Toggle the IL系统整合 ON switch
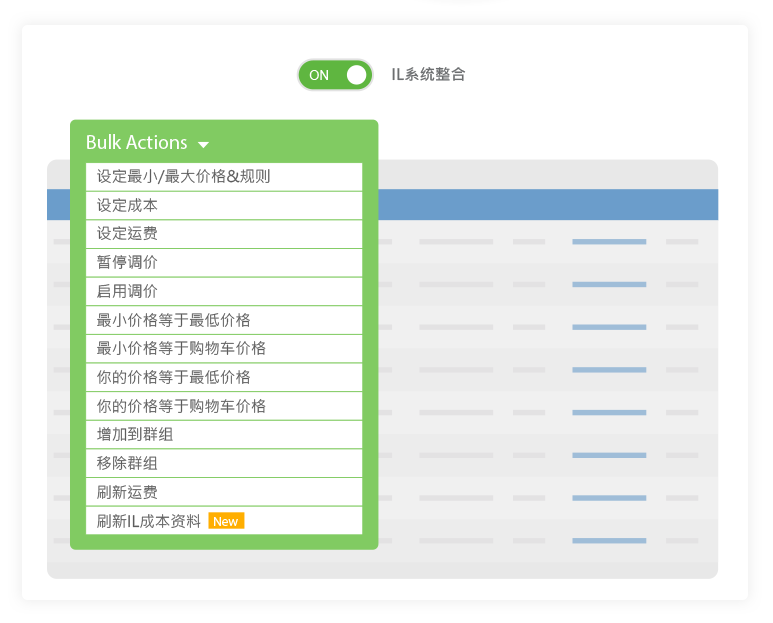The image size is (773, 623). pyautogui.click(x=335, y=75)
